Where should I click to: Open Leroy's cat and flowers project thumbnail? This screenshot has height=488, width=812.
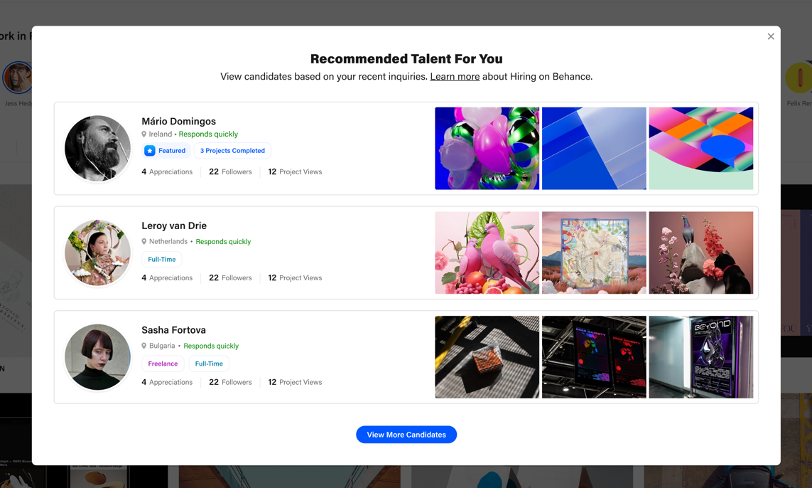(x=701, y=253)
